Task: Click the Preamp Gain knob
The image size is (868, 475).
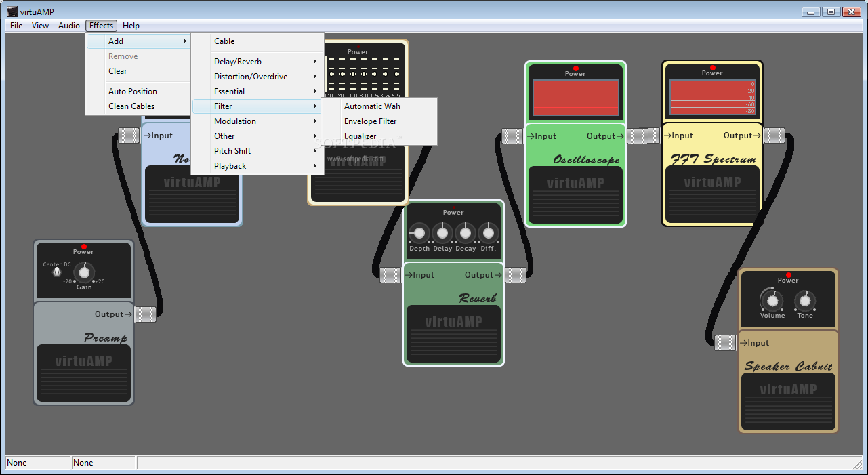Action: pyautogui.click(x=83, y=272)
